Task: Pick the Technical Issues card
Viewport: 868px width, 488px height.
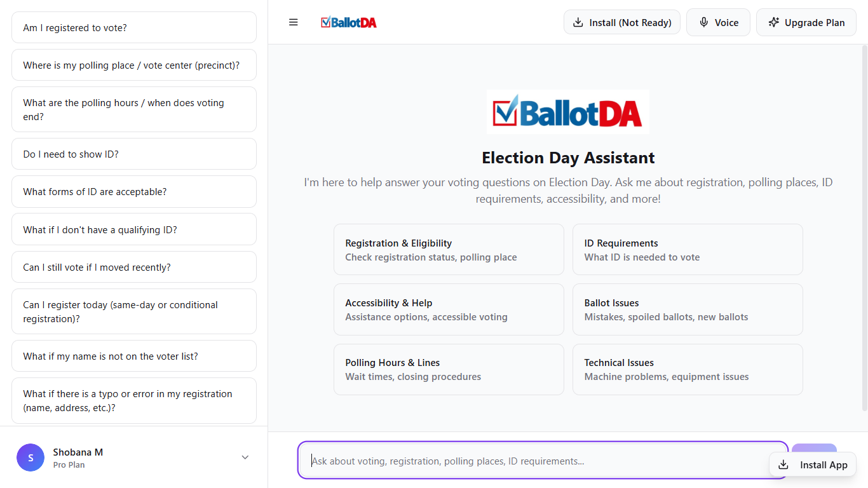Action: point(688,369)
